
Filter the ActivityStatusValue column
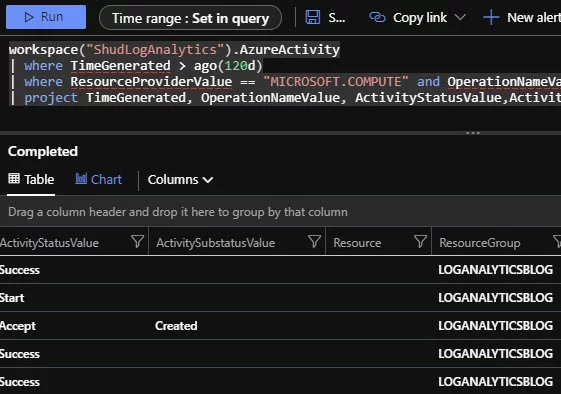click(x=137, y=242)
